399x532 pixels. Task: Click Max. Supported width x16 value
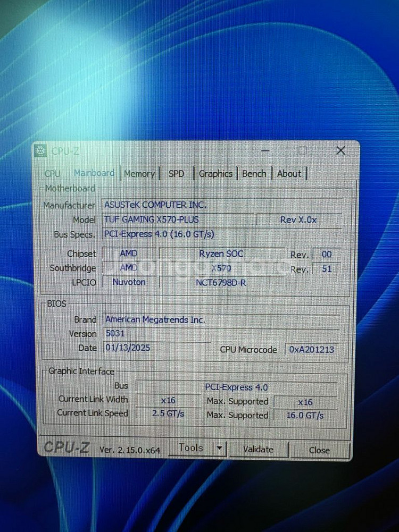click(305, 402)
